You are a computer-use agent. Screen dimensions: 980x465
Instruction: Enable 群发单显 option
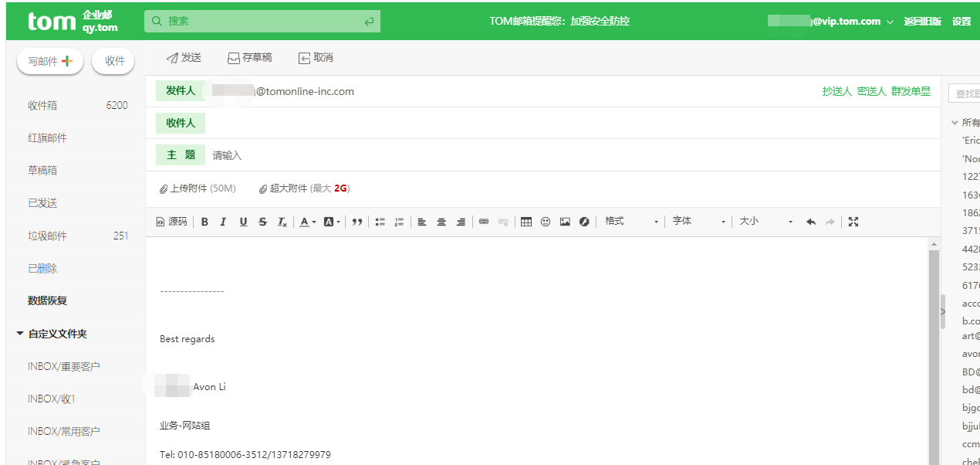[x=911, y=91]
